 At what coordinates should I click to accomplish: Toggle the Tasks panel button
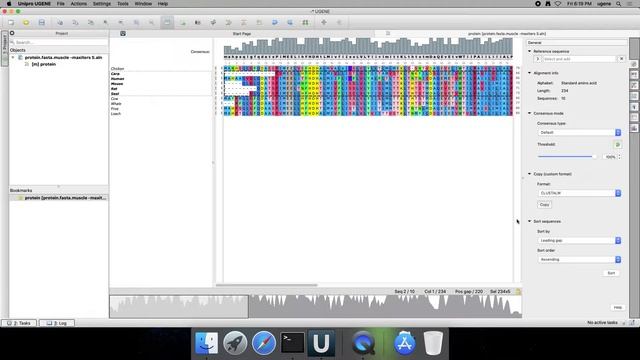(x=19, y=323)
